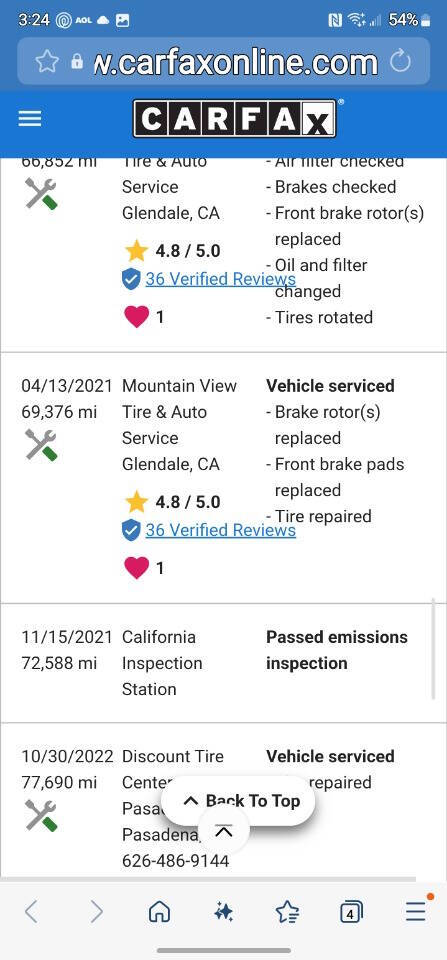Tap the Back To Top button
This screenshot has width=447, height=960.
click(x=239, y=801)
